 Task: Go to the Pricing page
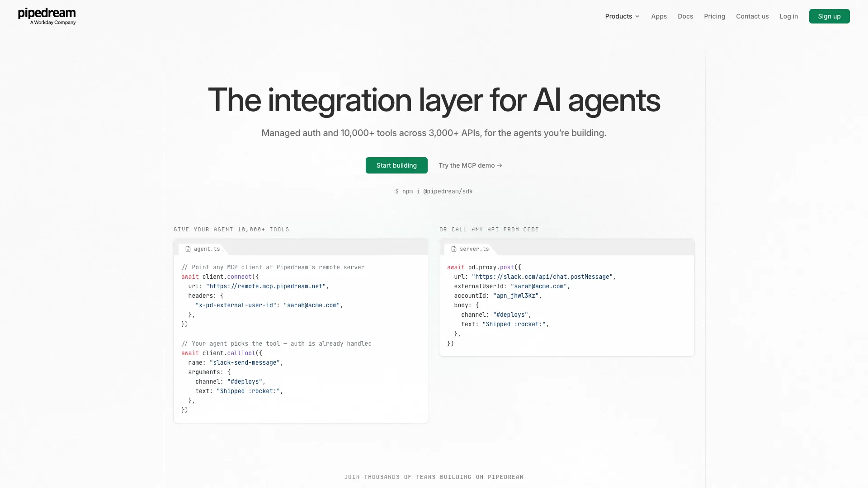714,16
